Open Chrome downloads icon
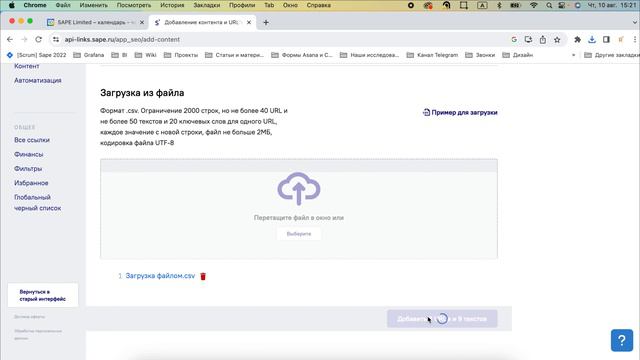 point(592,40)
